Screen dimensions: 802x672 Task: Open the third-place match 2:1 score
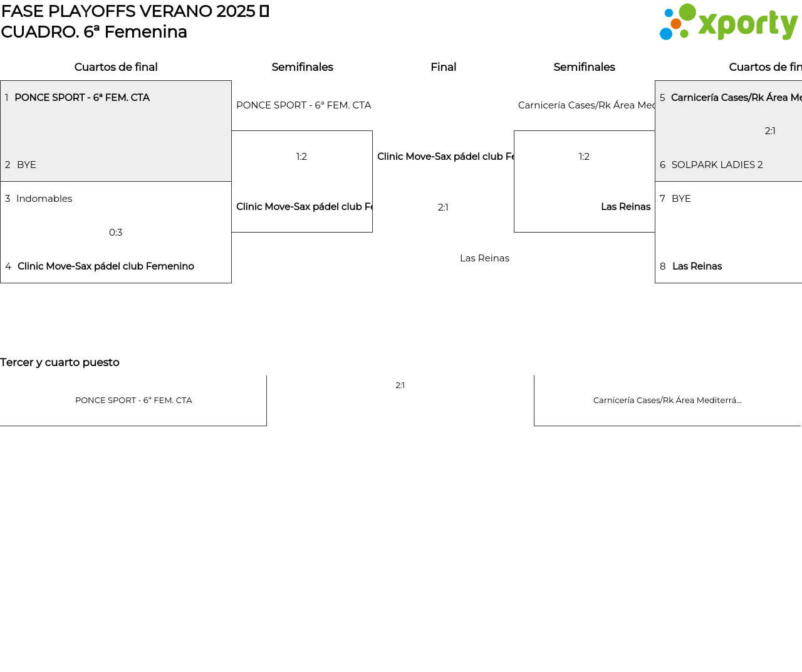tap(400, 386)
